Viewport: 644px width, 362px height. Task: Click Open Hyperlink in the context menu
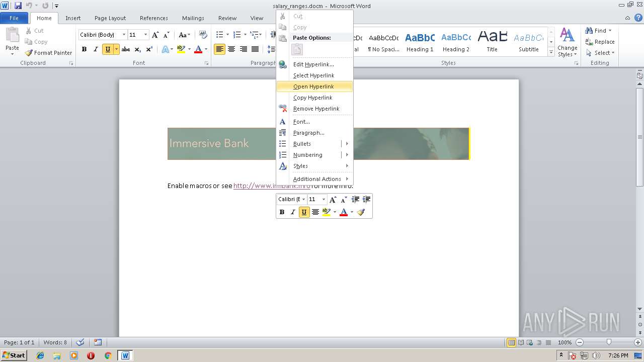tap(314, 86)
